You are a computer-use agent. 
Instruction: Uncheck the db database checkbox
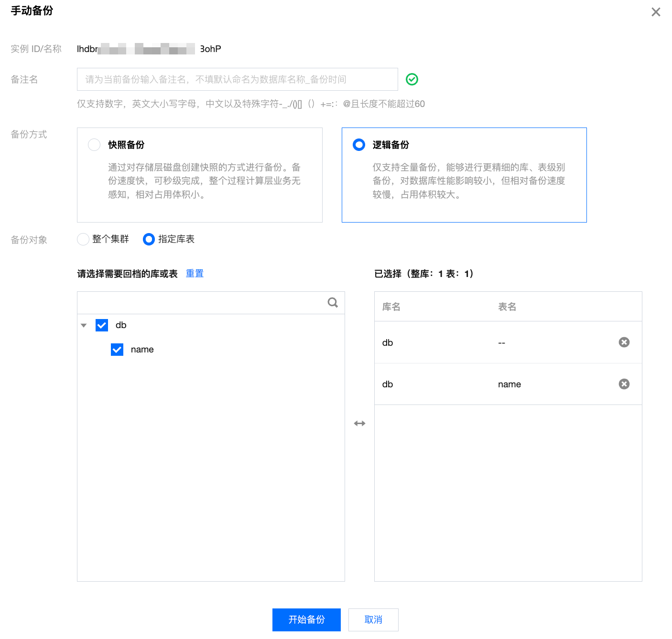(102, 325)
